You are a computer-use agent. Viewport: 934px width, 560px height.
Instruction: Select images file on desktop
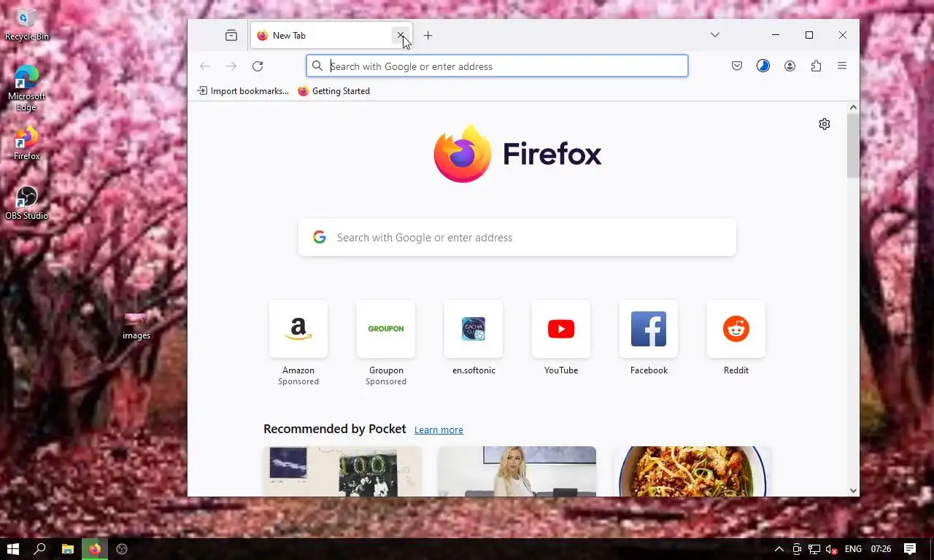pyautogui.click(x=136, y=325)
